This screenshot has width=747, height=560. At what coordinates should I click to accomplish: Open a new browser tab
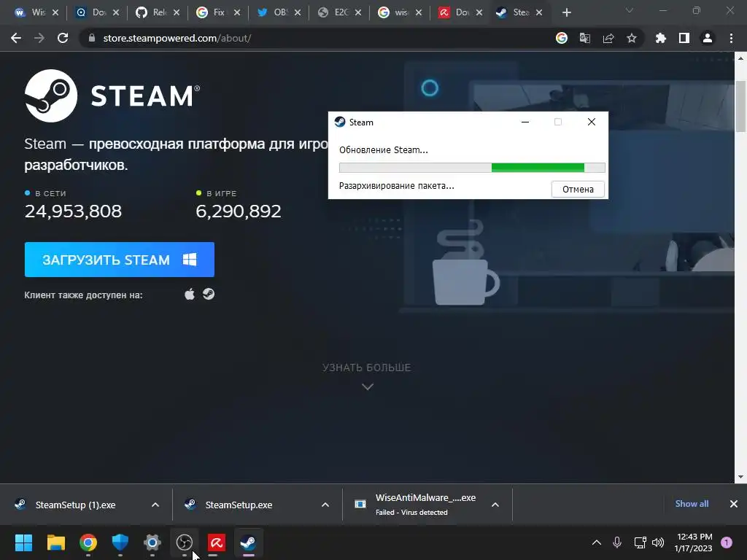566,12
